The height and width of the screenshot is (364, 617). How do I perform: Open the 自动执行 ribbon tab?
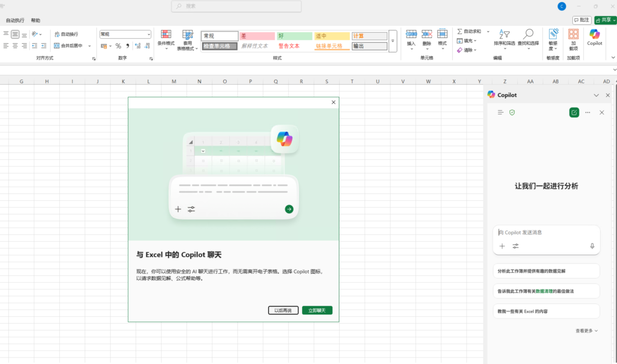tap(15, 20)
